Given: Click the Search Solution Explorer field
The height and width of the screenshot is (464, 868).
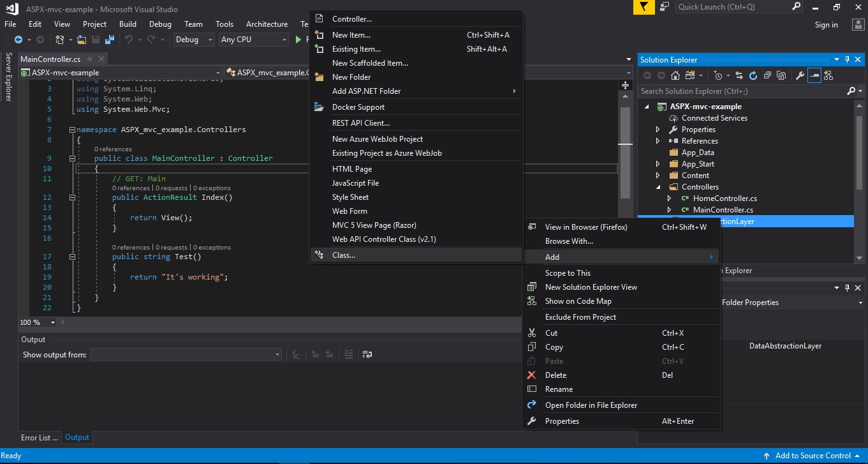Looking at the screenshot, I should (x=743, y=91).
